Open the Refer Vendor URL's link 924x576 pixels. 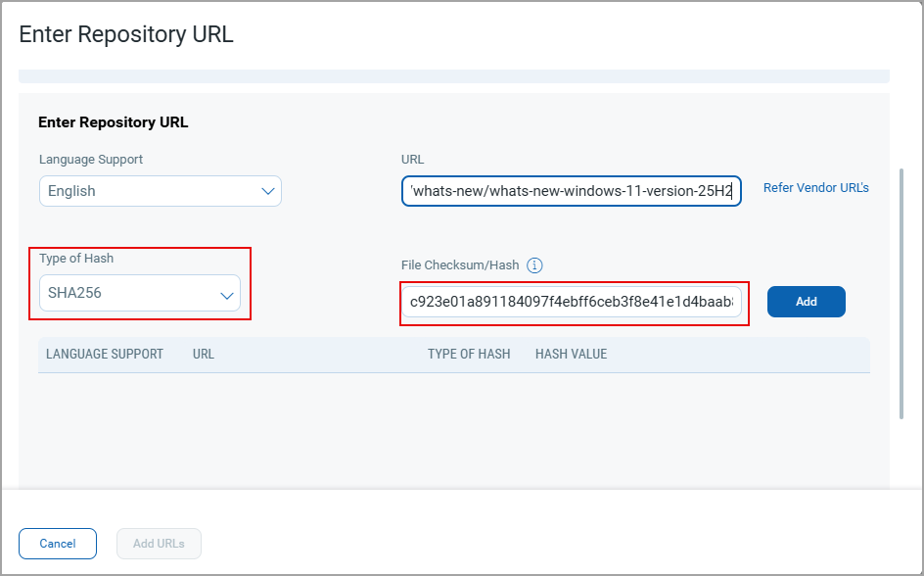tap(815, 188)
